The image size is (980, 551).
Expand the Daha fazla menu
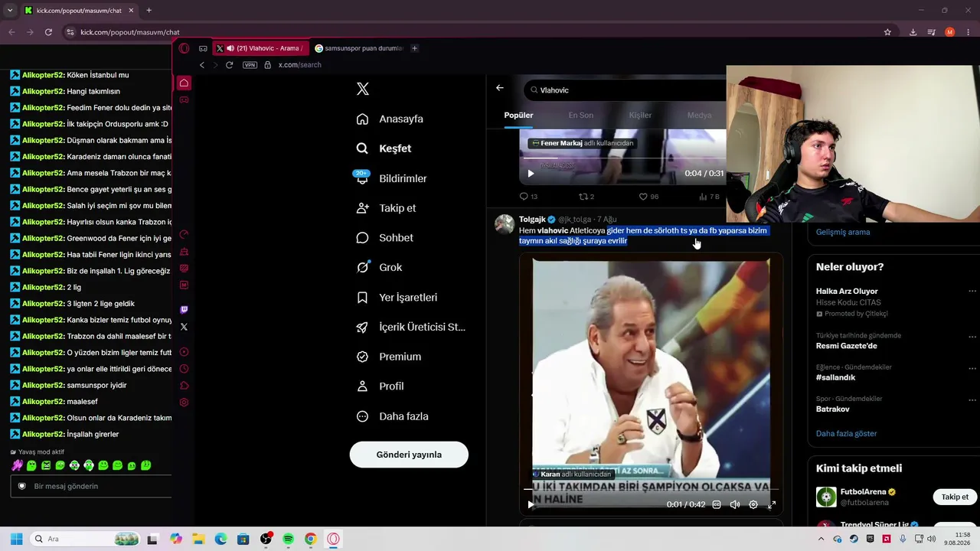click(x=392, y=416)
